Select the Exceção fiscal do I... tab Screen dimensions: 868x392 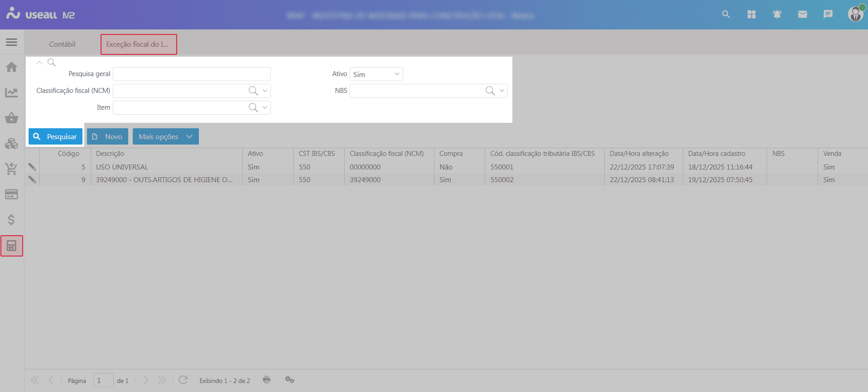[138, 44]
